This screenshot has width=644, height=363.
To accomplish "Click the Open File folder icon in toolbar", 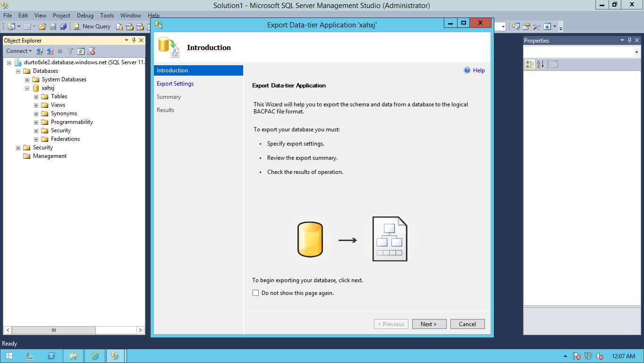I will [x=42, y=26].
